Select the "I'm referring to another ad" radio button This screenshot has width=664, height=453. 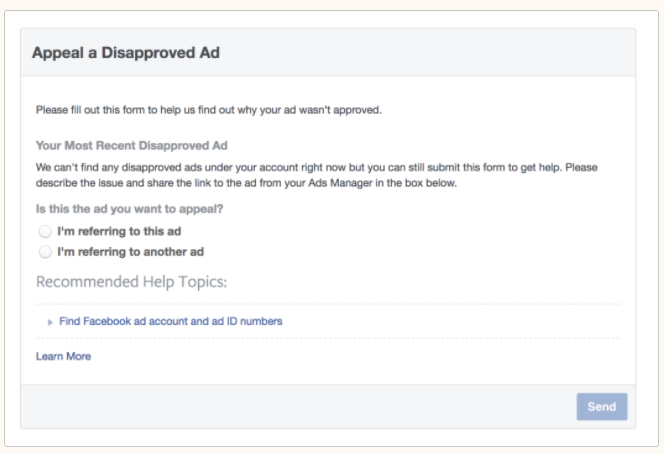click(x=44, y=252)
